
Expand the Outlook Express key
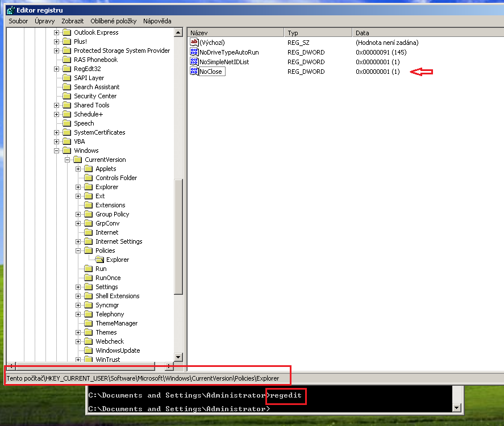pyautogui.click(x=57, y=32)
